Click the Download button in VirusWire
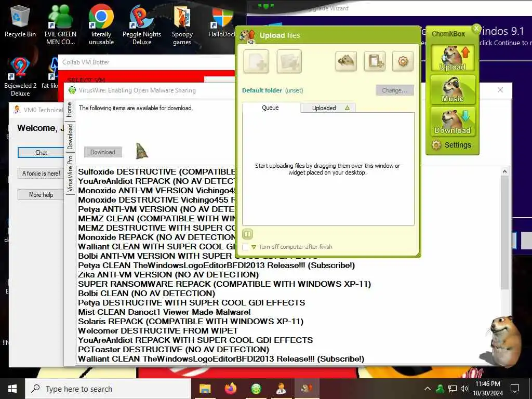Screen dimensions: 532x399 tap(103, 152)
